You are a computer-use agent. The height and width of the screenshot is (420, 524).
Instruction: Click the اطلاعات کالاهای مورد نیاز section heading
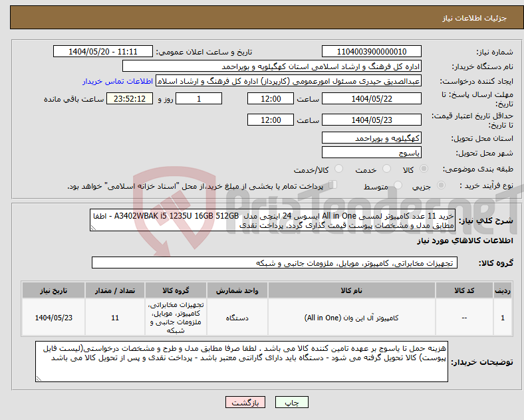click(x=465, y=241)
